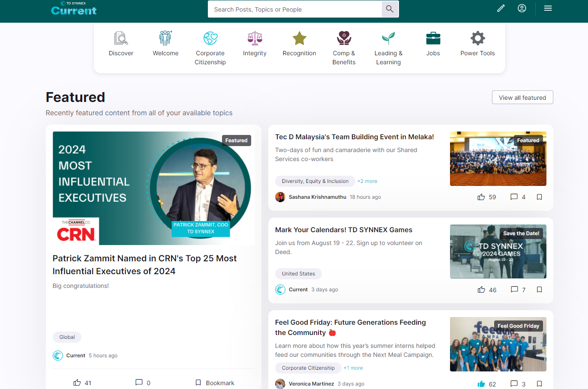This screenshot has width=588, height=389.
Task: Open Current author on Patrick Zammit post
Action: coord(75,356)
